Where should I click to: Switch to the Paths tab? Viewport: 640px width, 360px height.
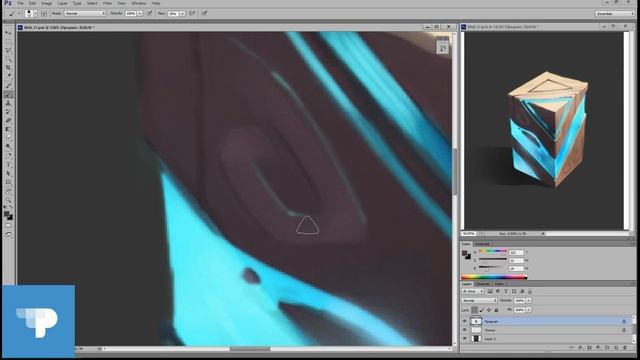coord(499,284)
